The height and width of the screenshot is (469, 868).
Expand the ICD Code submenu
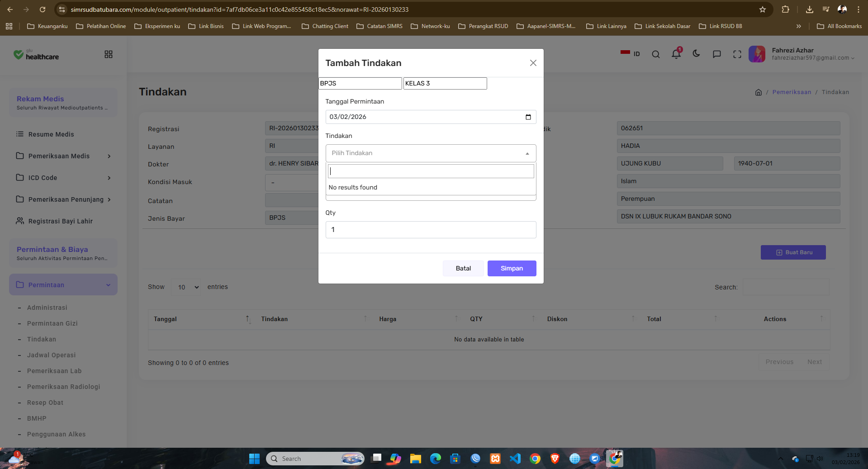coord(63,178)
